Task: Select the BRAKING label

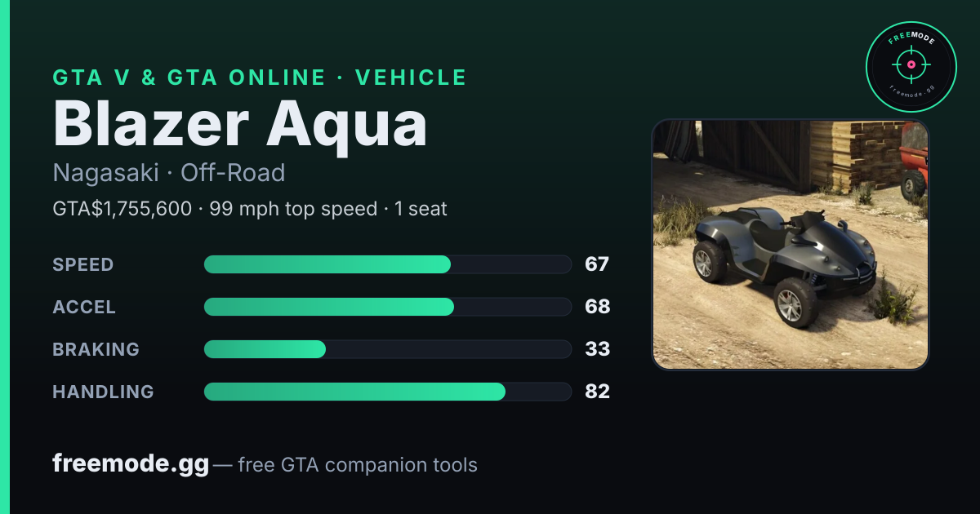Action: click(96, 349)
